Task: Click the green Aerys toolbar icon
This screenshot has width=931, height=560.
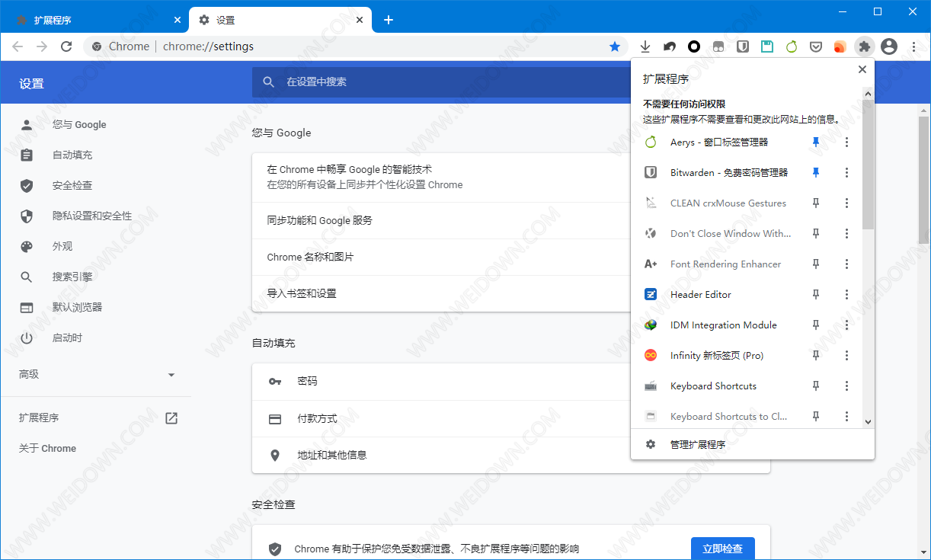Action: coord(792,46)
